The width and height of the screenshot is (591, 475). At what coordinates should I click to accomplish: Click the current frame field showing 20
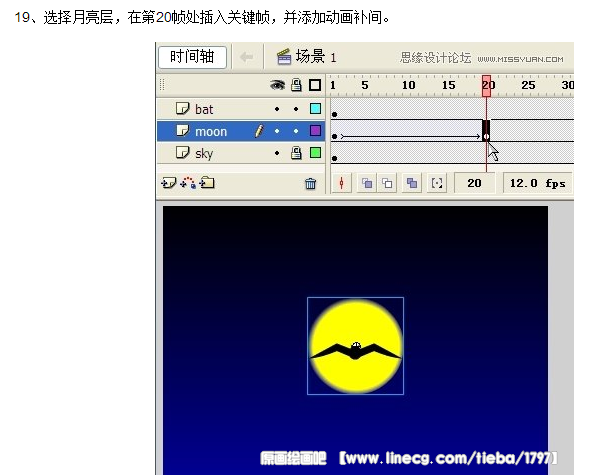pos(474,183)
